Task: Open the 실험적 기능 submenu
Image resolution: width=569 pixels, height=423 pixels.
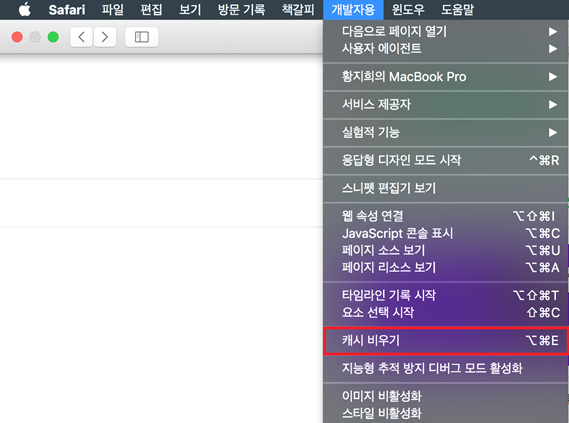Action: pos(445,132)
